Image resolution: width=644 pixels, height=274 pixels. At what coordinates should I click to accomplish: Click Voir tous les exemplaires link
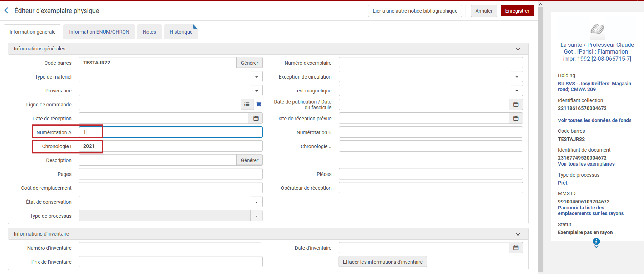[x=586, y=164]
